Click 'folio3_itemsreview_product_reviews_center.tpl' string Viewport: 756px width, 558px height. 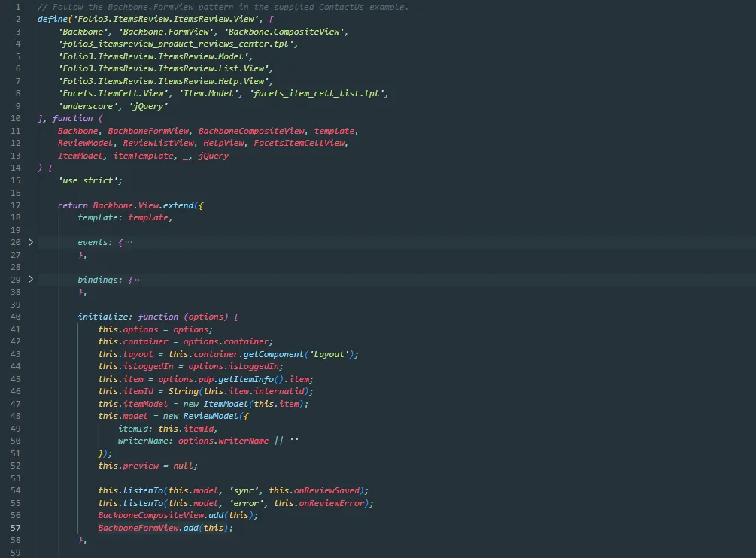(x=176, y=44)
